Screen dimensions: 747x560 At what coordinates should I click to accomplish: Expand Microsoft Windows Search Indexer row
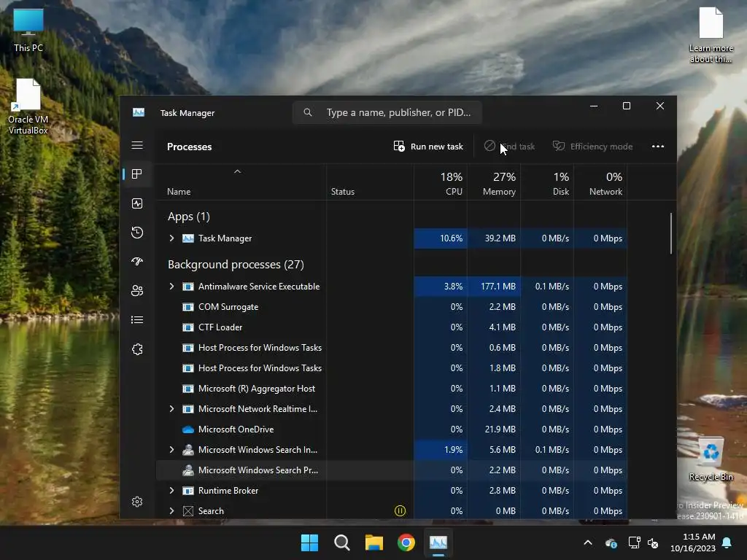171,449
